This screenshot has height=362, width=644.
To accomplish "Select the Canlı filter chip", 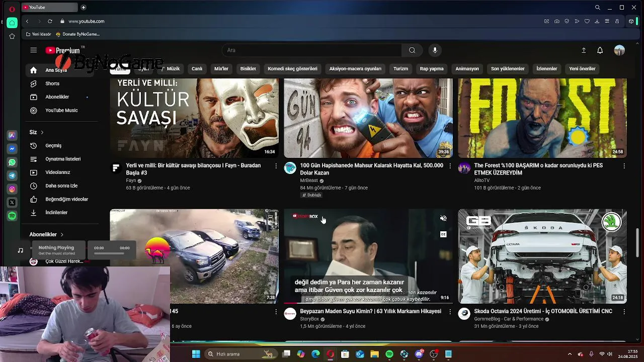I will tap(197, 69).
